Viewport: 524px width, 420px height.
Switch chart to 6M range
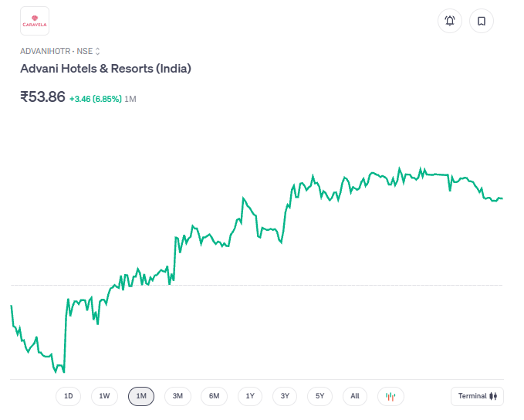click(214, 396)
